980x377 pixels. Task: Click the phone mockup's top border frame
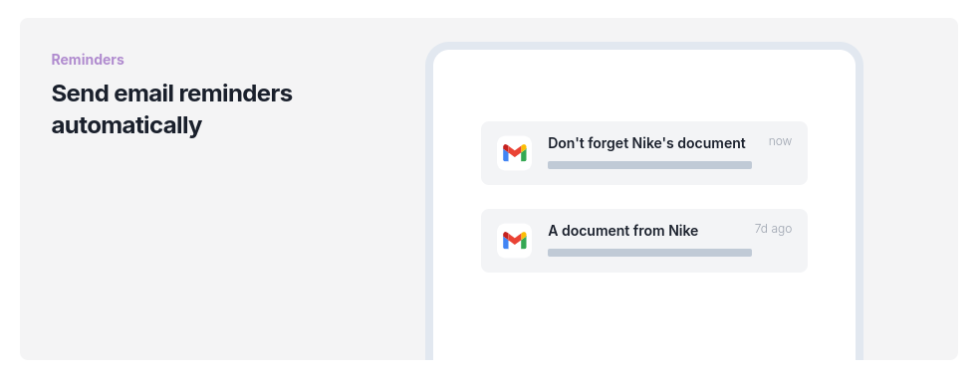(643, 46)
